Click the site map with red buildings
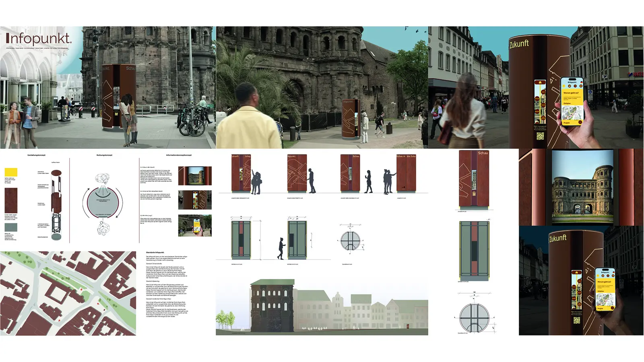The width and height of the screenshot is (644, 362). [x=68, y=293]
